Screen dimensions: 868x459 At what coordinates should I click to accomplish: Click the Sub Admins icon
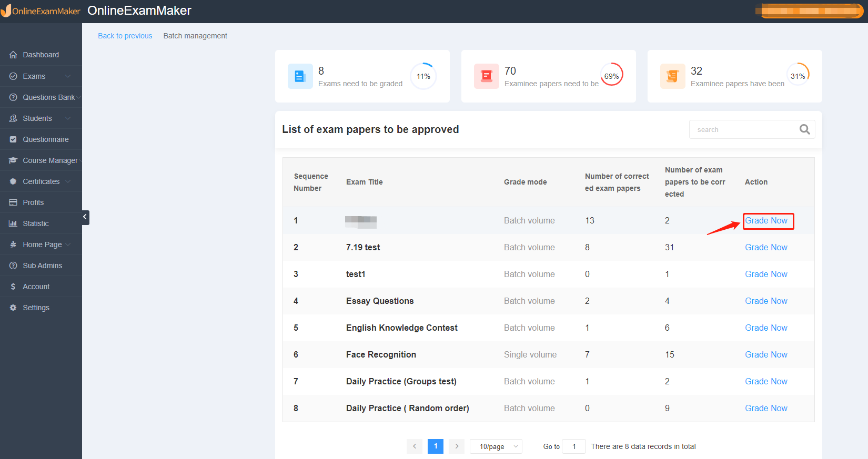13,266
